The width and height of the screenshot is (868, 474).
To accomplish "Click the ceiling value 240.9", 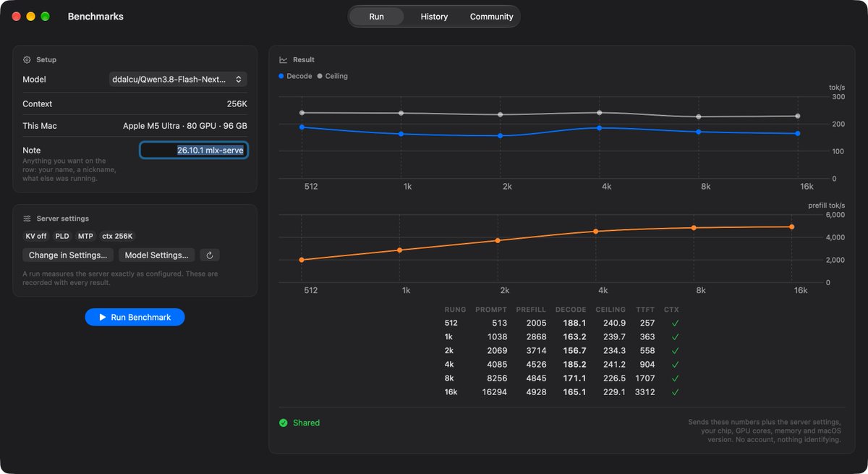I will [x=614, y=323].
